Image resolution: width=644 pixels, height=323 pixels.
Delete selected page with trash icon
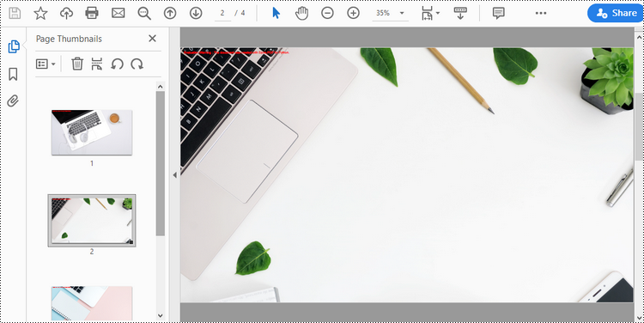[x=77, y=64]
